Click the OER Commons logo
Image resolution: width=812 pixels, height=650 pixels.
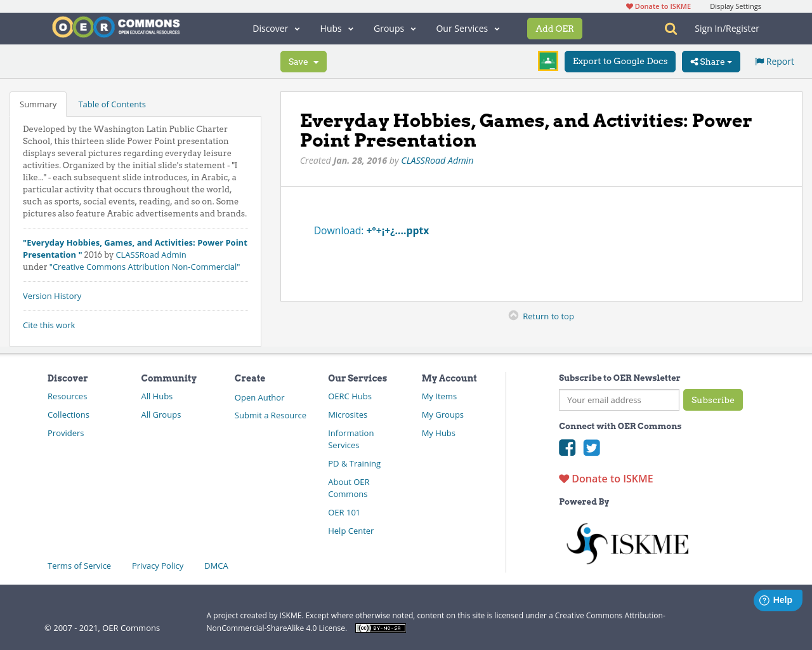tap(116, 27)
